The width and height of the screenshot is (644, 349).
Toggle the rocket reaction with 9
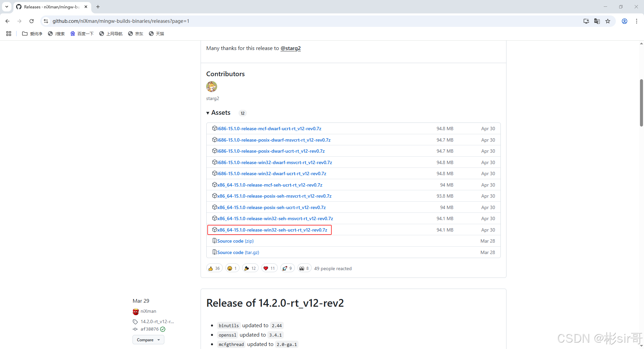click(287, 268)
